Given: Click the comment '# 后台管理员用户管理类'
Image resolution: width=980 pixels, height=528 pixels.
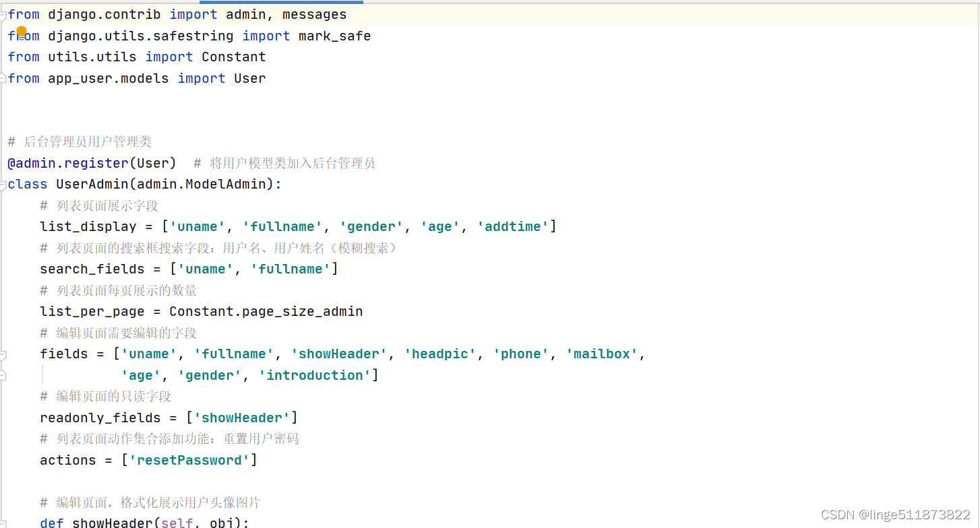Looking at the screenshot, I should (x=80, y=141).
